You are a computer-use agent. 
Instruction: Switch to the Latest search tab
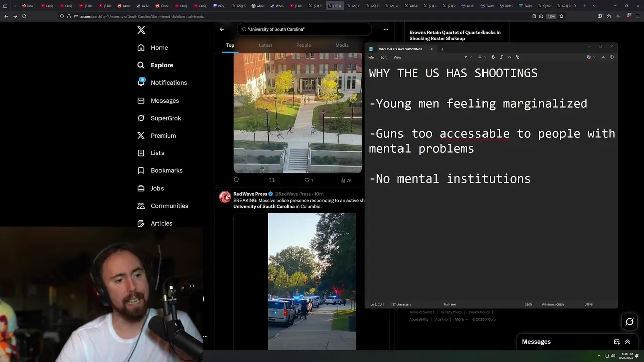(265, 45)
